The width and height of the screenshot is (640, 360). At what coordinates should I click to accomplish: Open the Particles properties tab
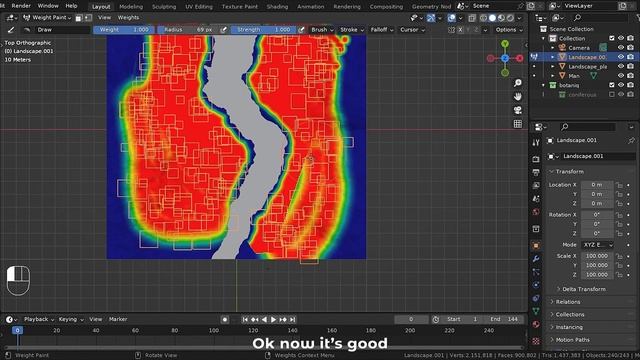[x=536, y=272]
